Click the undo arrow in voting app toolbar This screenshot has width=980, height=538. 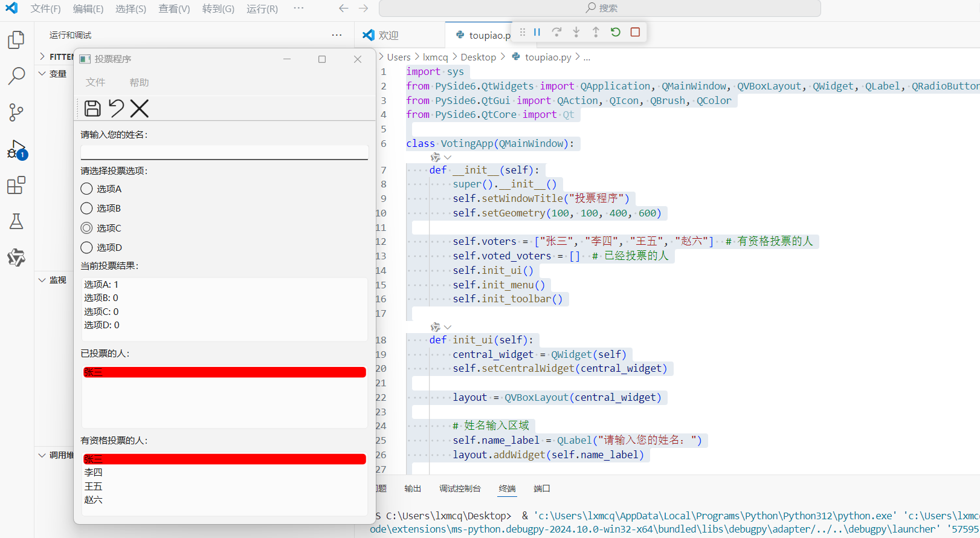coord(116,108)
